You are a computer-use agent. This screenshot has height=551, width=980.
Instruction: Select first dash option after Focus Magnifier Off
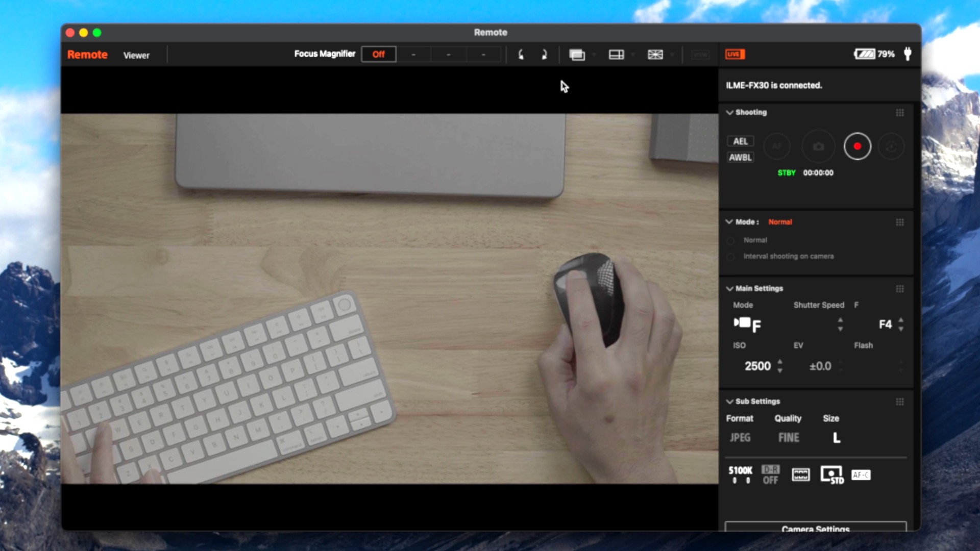[413, 55]
